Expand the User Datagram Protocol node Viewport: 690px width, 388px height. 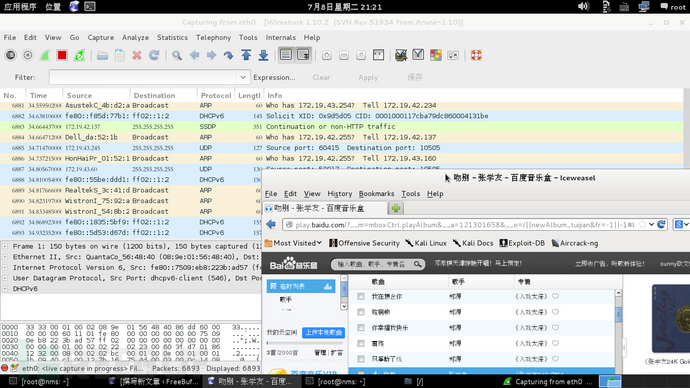point(5,278)
